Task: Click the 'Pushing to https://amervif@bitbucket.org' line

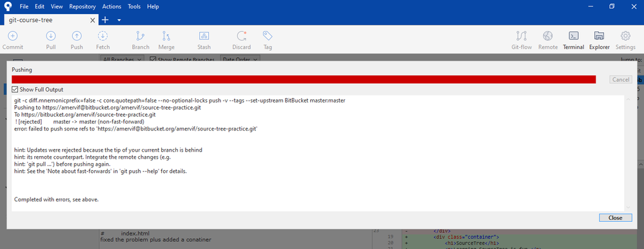Action: point(108,108)
